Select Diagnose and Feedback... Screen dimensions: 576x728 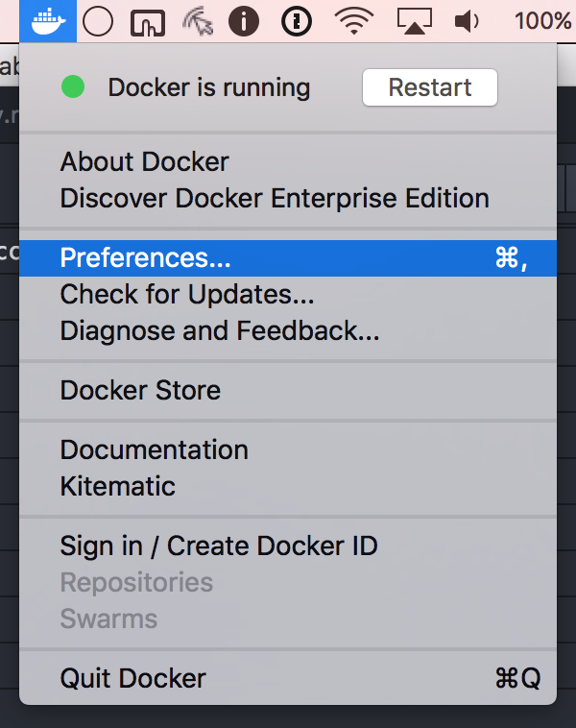coord(220,330)
